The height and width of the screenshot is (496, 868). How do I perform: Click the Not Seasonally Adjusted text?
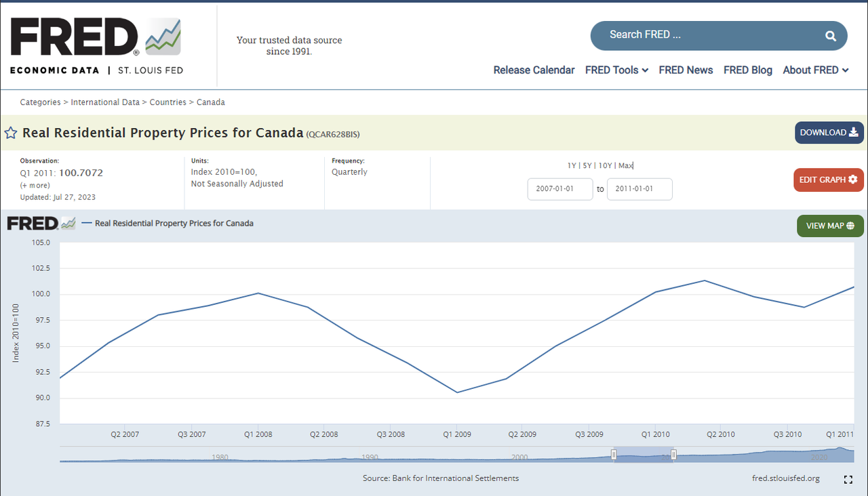(x=237, y=184)
